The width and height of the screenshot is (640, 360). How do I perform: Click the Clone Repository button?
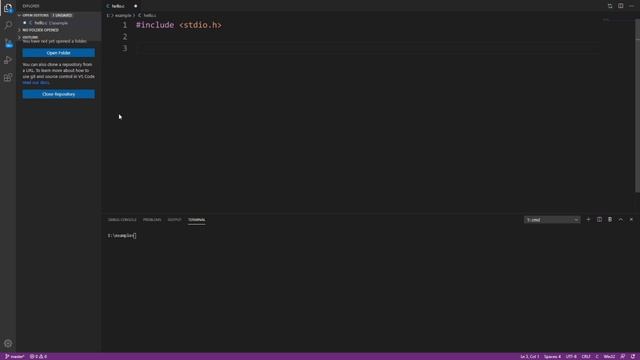coord(59,94)
